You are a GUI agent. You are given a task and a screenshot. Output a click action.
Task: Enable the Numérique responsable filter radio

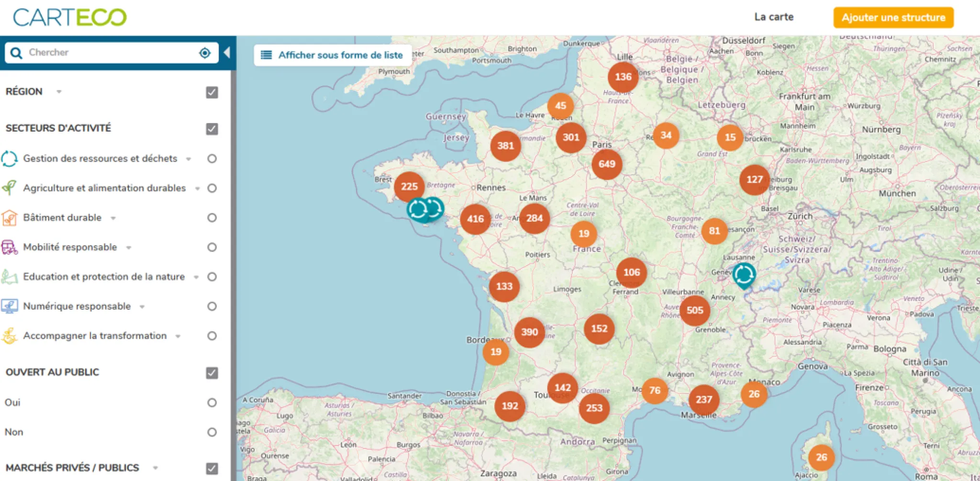(211, 306)
